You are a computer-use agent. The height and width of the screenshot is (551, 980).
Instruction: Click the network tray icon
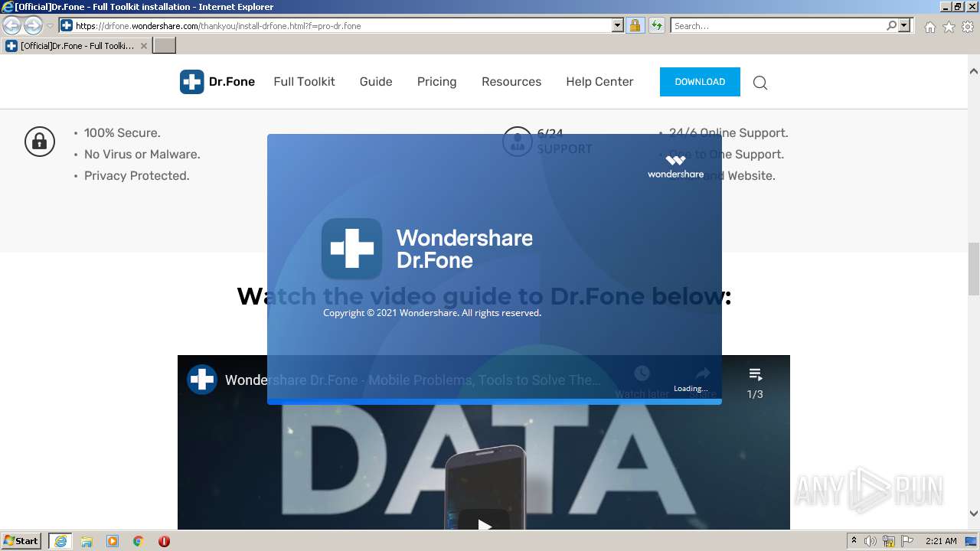[x=889, y=541]
